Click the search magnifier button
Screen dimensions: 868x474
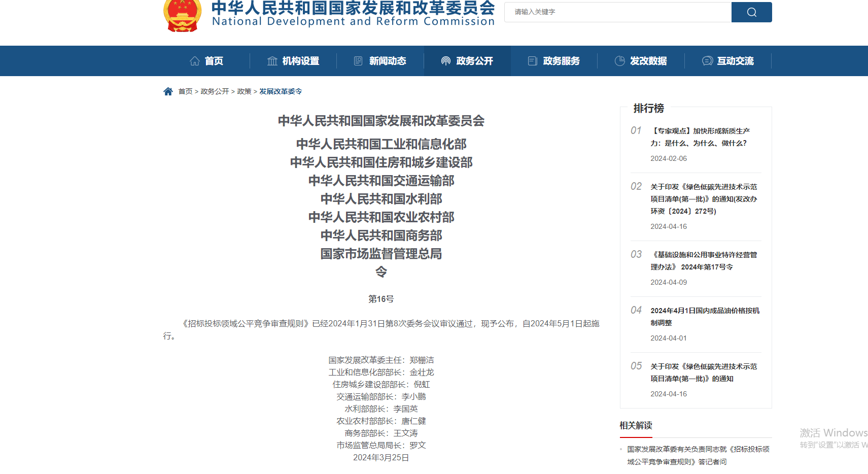click(751, 12)
